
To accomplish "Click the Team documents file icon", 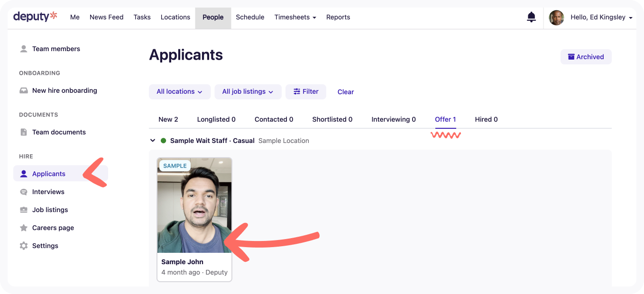I will point(24,132).
